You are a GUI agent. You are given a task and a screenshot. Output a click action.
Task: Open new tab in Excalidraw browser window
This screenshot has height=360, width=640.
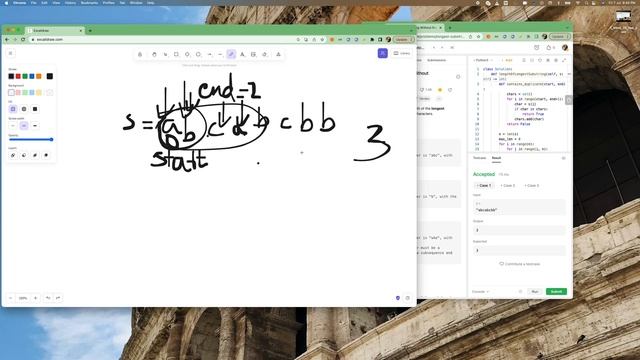(90, 31)
